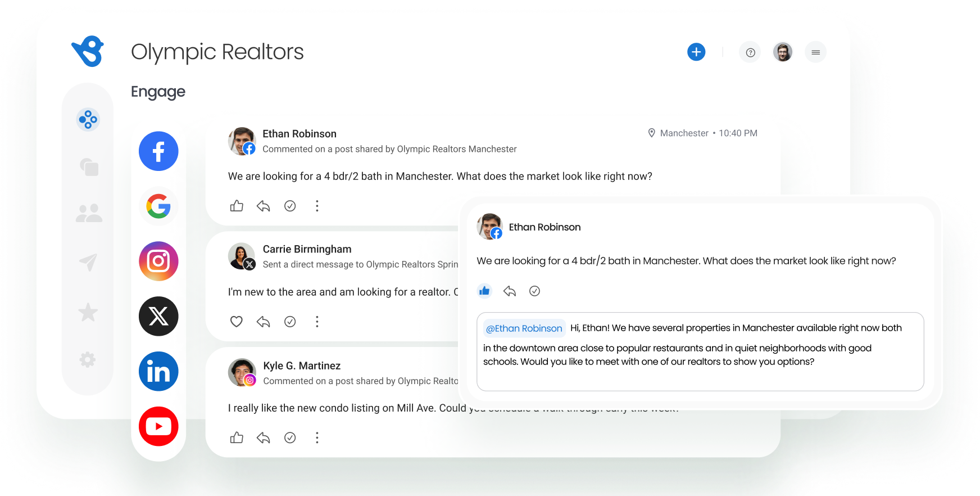The height and width of the screenshot is (496, 980).
Task: Open the help question mark icon
Action: click(750, 52)
